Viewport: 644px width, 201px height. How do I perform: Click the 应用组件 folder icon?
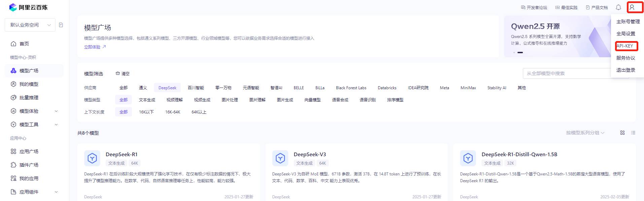click(13, 192)
